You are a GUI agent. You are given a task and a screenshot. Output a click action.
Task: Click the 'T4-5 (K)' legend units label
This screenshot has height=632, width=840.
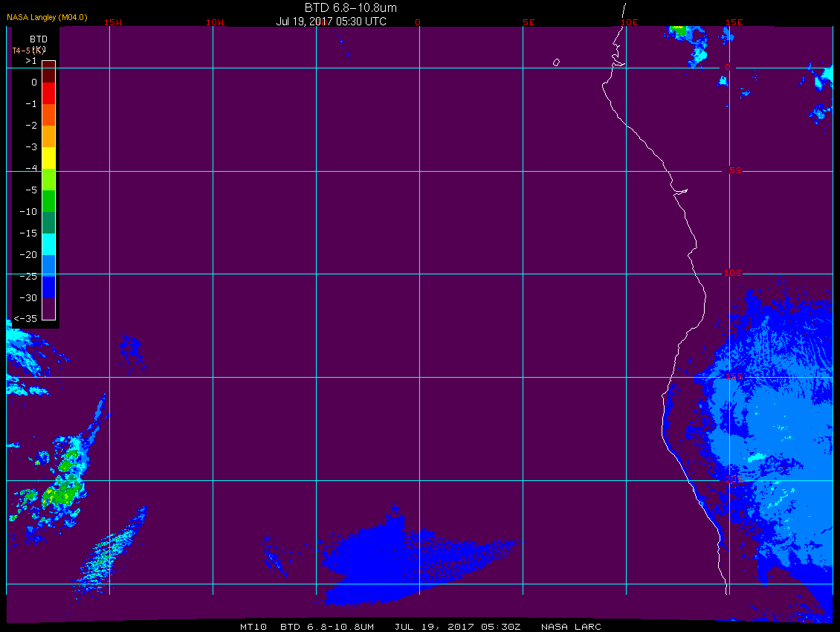tap(29, 51)
